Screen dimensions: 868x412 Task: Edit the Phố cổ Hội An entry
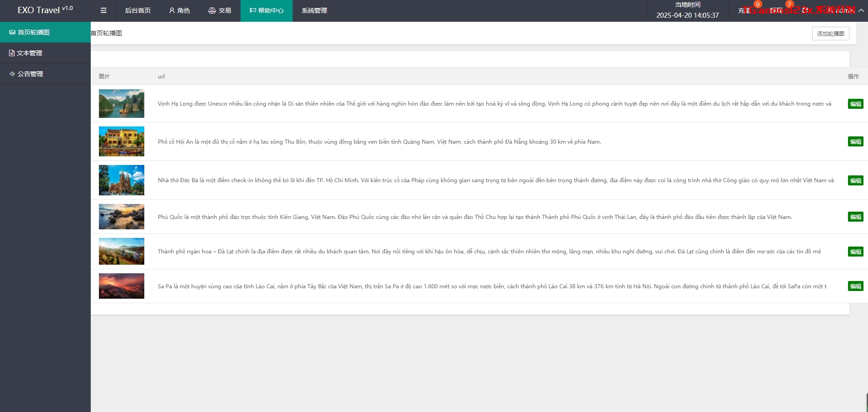[x=855, y=141]
